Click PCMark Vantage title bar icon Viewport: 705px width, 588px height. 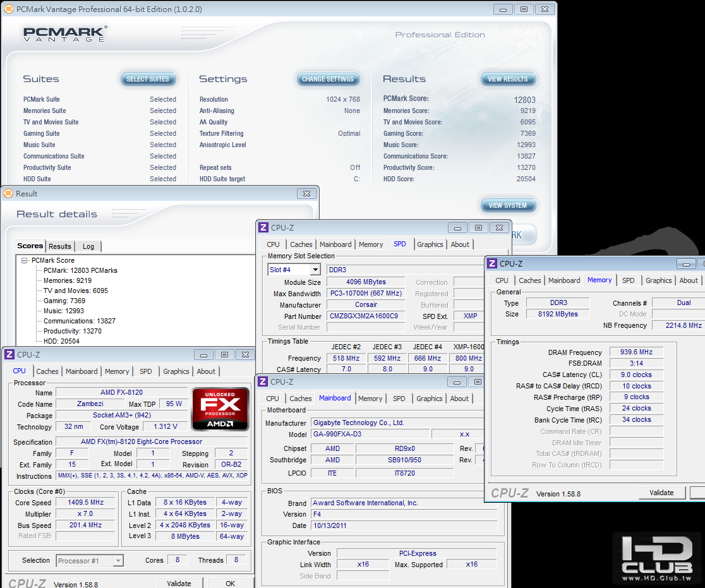pyautogui.click(x=9, y=9)
